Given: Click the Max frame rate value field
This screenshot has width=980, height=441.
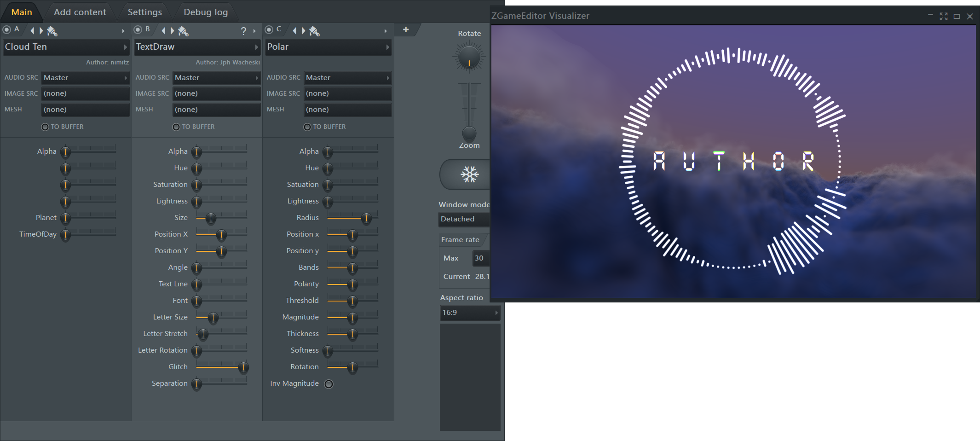Looking at the screenshot, I should [x=481, y=258].
